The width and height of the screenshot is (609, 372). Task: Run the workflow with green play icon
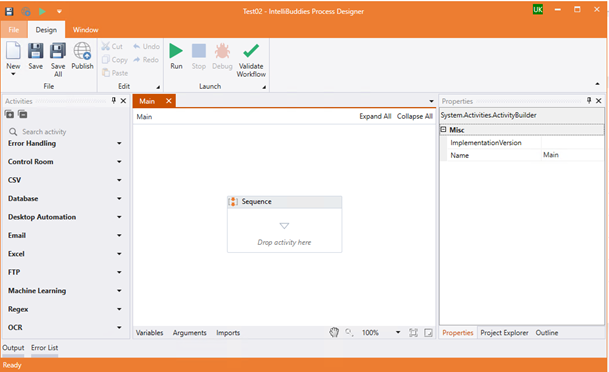pyautogui.click(x=176, y=51)
